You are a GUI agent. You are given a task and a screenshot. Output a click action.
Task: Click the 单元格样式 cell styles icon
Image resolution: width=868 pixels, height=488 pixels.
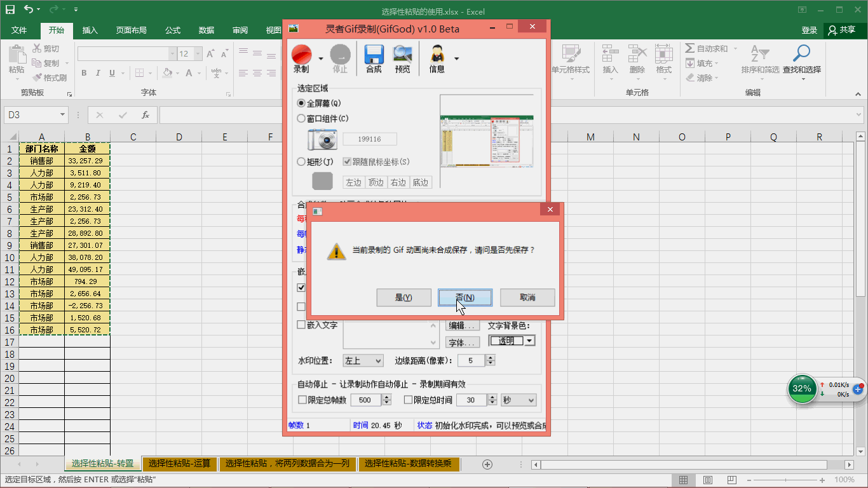click(x=571, y=53)
